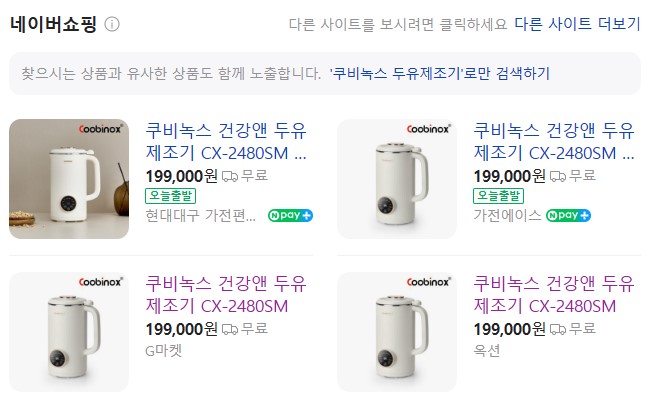Viewport: 657px width, 405px height.
Task: Click 오늘출발 badge on 현대대구 listing
Action: click(x=171, y=196)
